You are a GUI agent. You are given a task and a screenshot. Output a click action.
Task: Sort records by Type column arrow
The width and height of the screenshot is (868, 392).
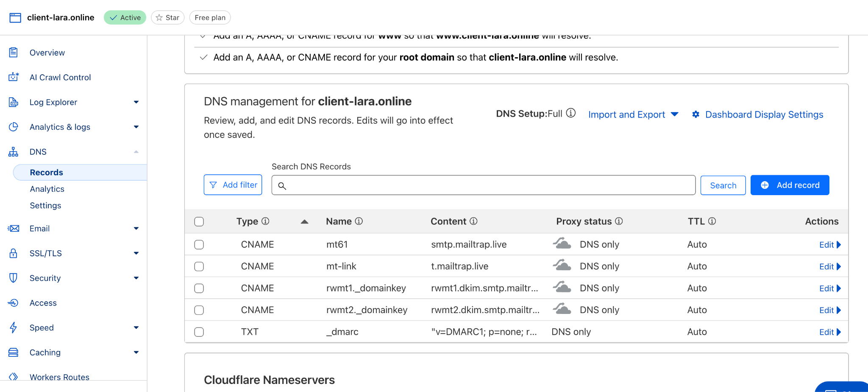tap(304, 221)
